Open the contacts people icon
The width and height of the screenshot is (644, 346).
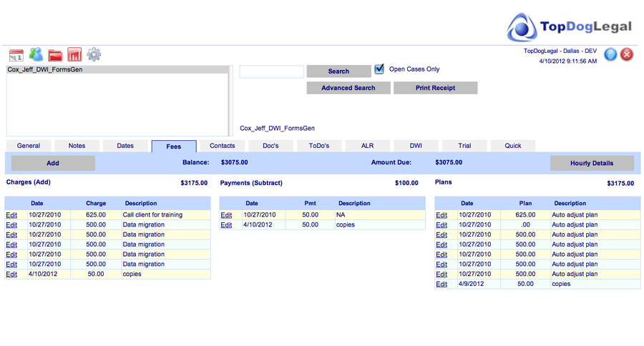(x=36, y=54)
